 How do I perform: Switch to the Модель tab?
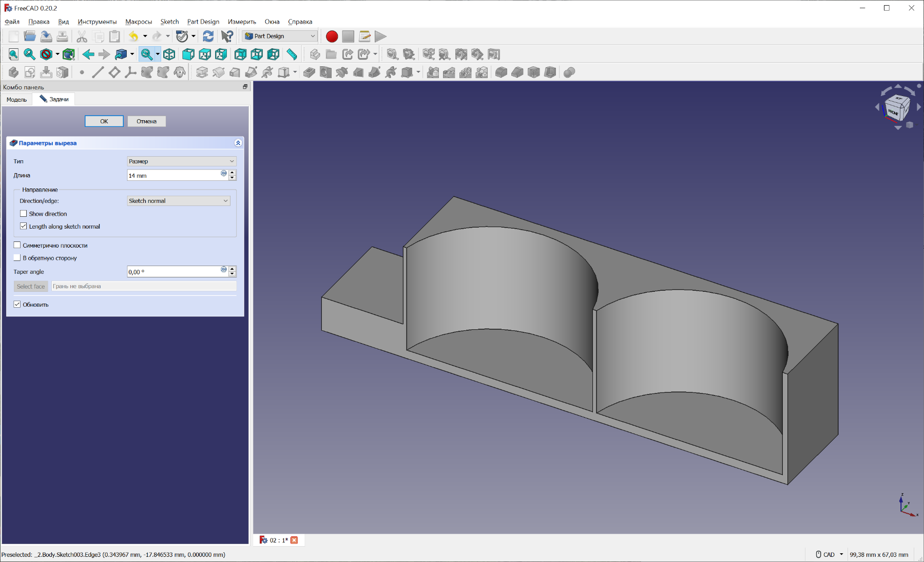coord(16,100)
